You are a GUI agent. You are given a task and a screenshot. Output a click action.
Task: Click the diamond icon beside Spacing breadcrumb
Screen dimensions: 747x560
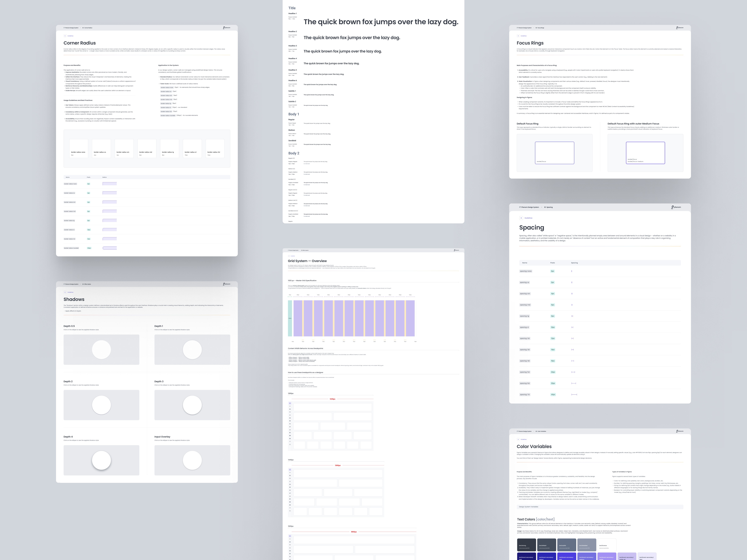point(545,207)
